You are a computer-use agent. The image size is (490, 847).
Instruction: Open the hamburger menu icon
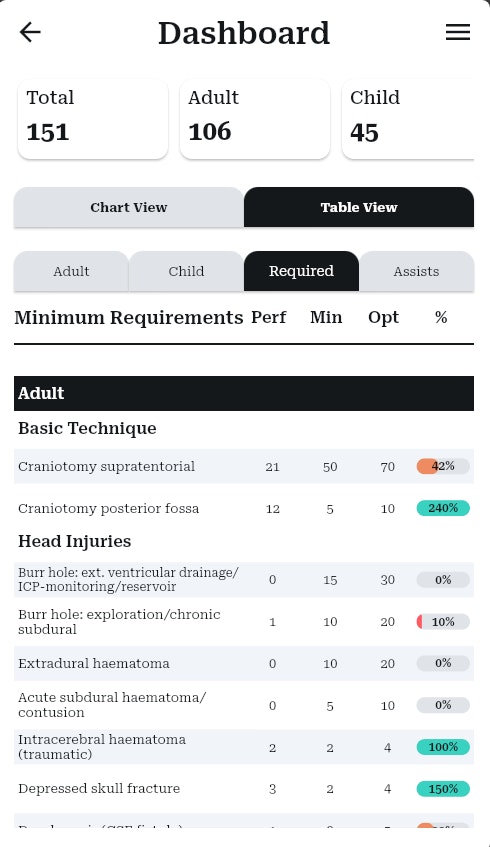(458, 32)
